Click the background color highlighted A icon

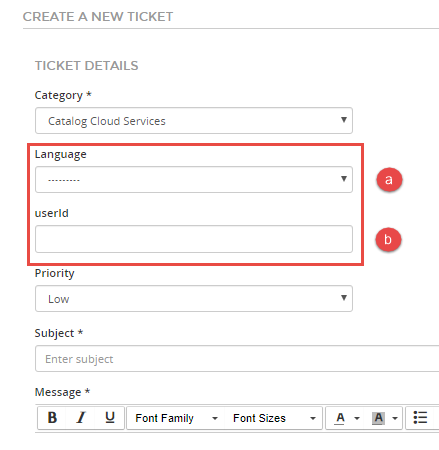pyautogui.click(x=378, y=418)
